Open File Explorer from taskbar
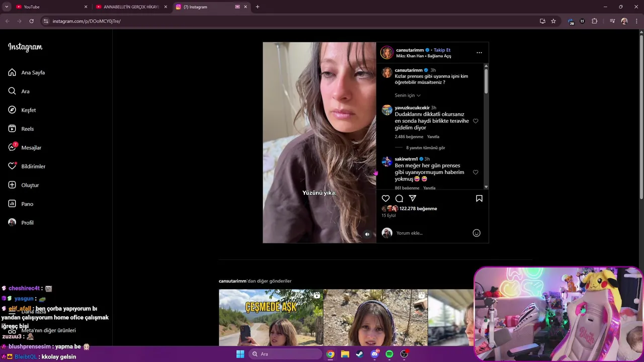 pyautogui.click(x=345, y=354)
